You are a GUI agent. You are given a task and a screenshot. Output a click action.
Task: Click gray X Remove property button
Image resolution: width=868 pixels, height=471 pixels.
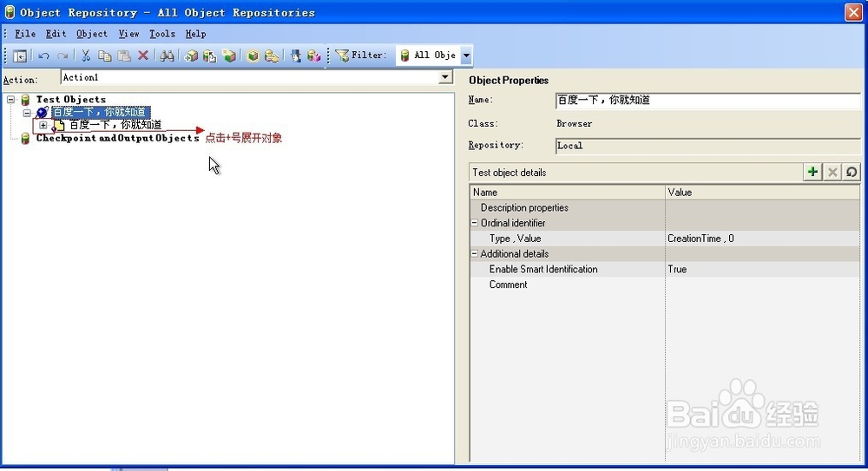[x=832, y=172]
